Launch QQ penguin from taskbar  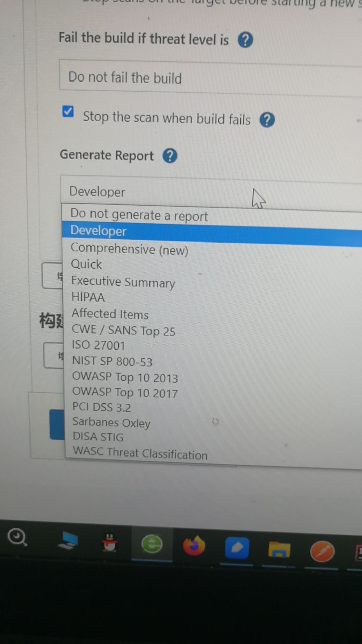click(110, 543)
